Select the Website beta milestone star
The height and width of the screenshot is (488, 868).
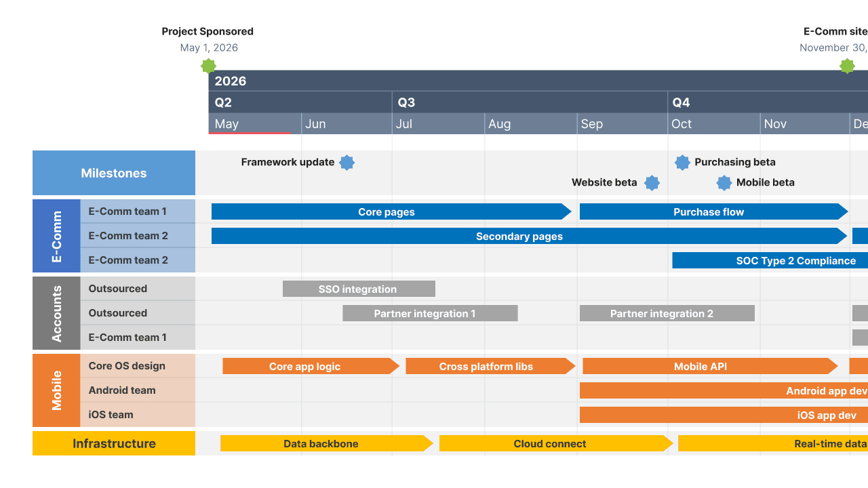point(652,183)
